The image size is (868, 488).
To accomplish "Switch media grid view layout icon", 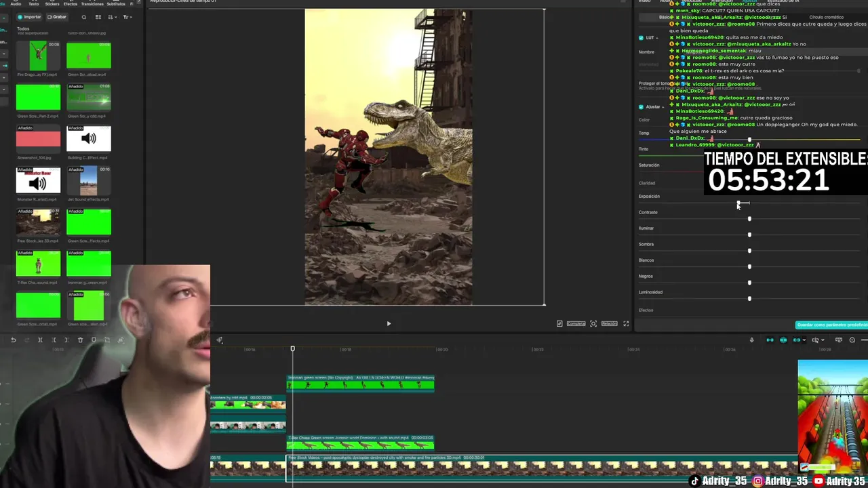I will [98, 17].
